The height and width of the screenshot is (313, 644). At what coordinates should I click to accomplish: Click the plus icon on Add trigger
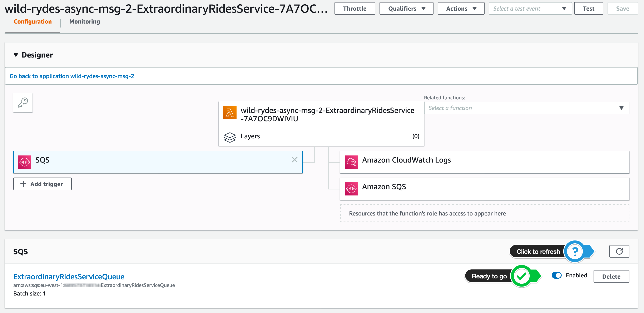[x=23, y=184]
